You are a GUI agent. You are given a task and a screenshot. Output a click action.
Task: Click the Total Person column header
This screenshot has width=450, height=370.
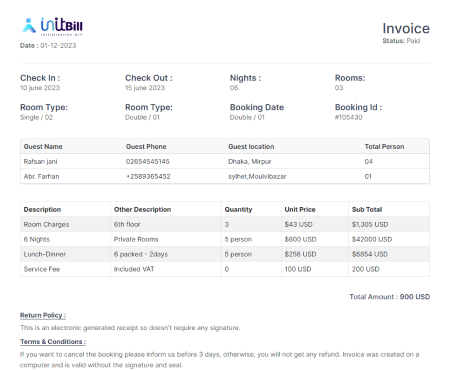tap(384, 147)
